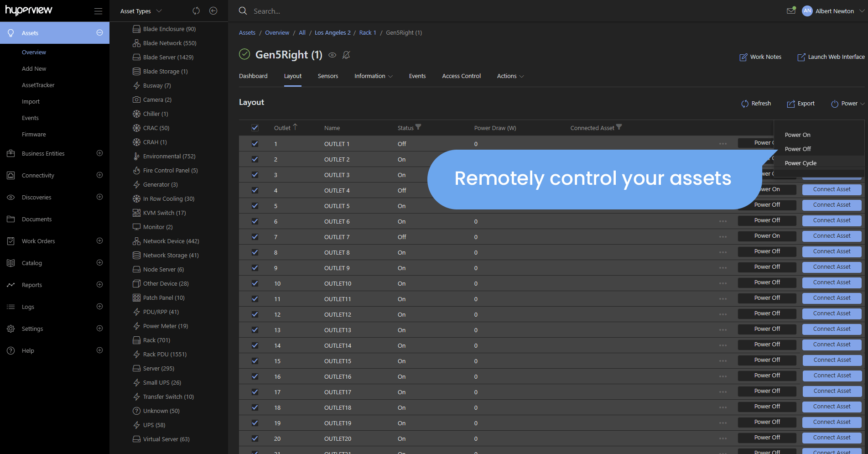Click the Los Angeles 2 breadcrumb link
Image resolution: width=868 pixels, height=454 pixels.
[x=333, y=33]
